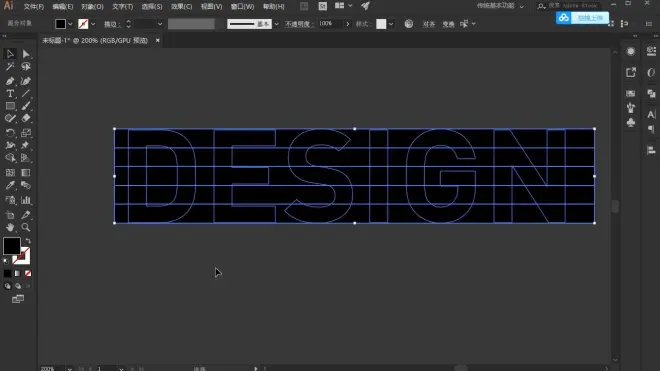Pick the Eyedropper tool
This screenshot has height=371, width=660.
click(10, 185)
